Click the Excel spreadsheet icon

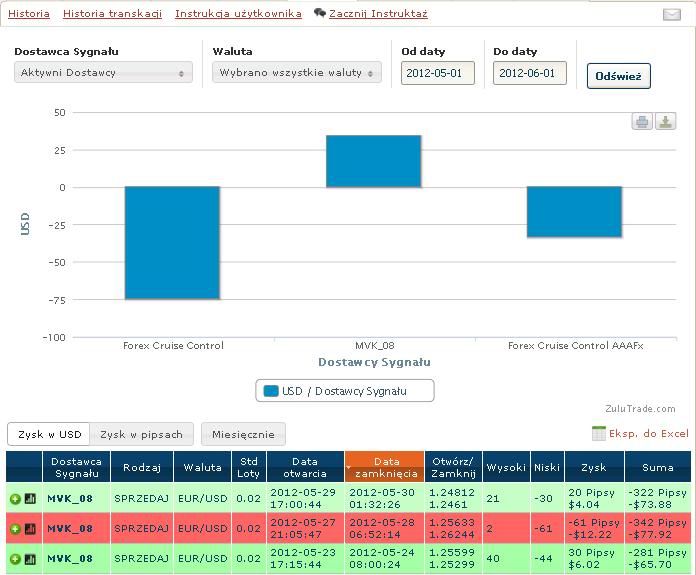click(x=598, y=433)
